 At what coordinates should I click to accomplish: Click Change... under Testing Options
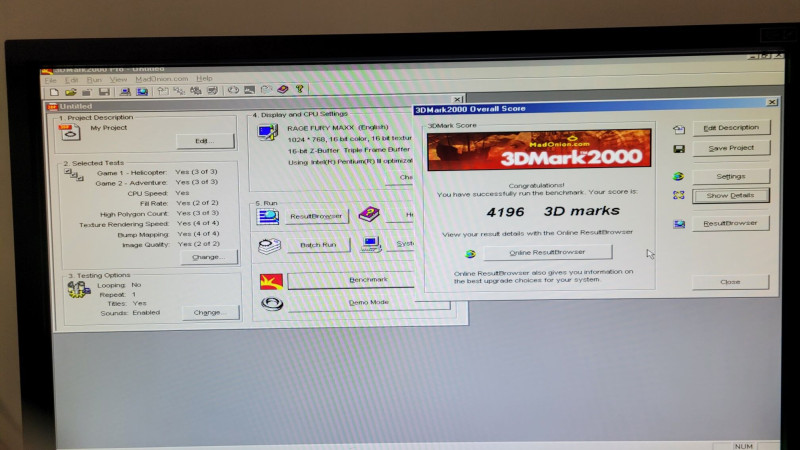[210, 312]
